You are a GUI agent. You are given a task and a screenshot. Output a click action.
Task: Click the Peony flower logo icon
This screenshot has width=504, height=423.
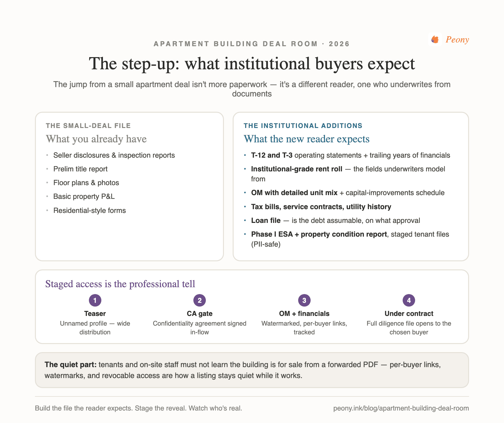click(435, 39)
